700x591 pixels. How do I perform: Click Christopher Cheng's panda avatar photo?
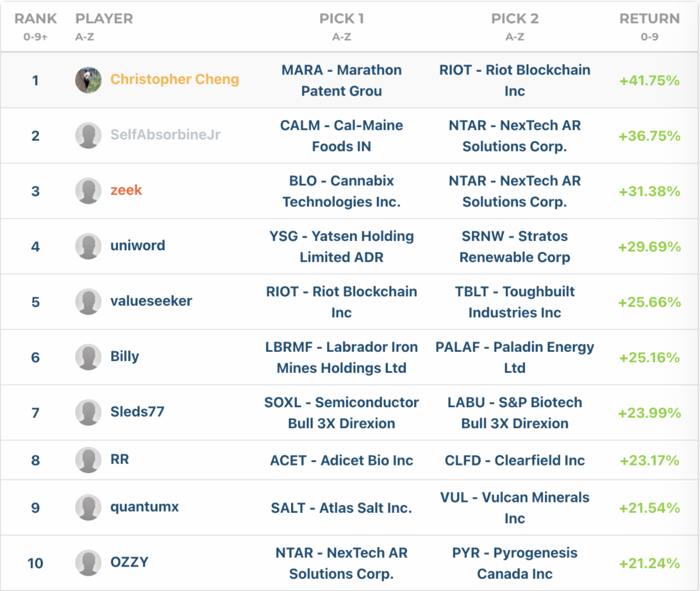pos(88,80)
